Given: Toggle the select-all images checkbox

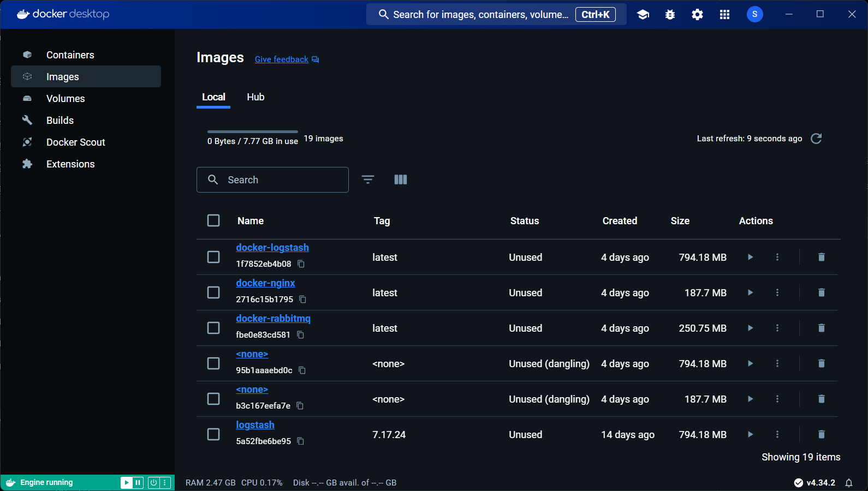Looking at the screenshot, I should pos(213,220).
